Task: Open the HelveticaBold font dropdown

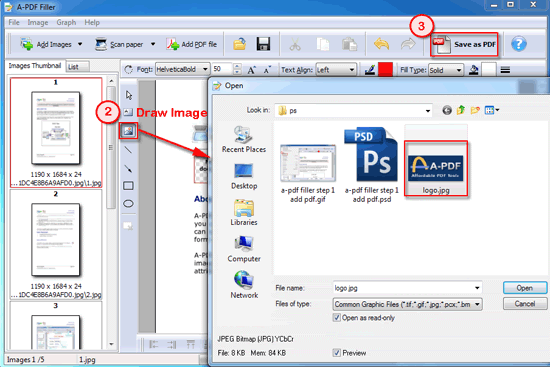Action: 182,69
